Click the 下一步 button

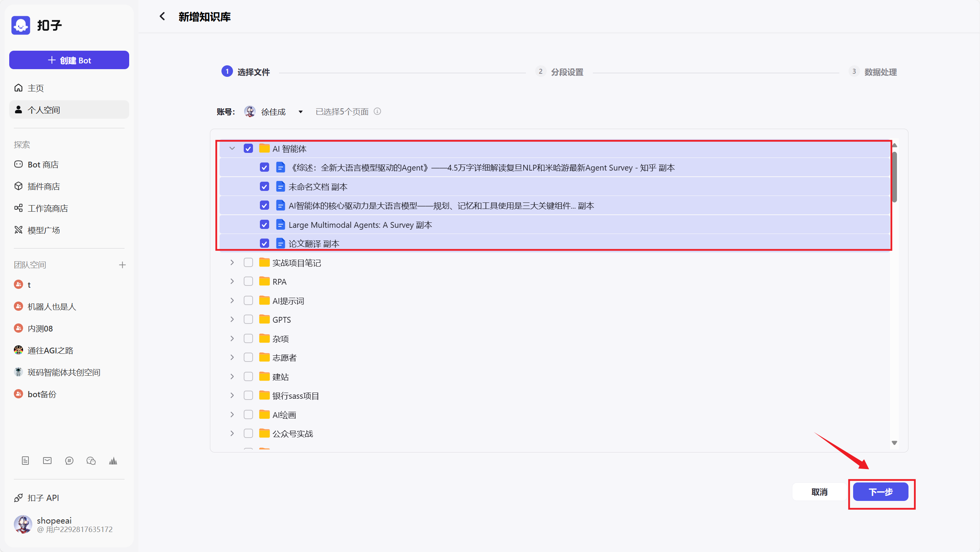tap(880, 492)
